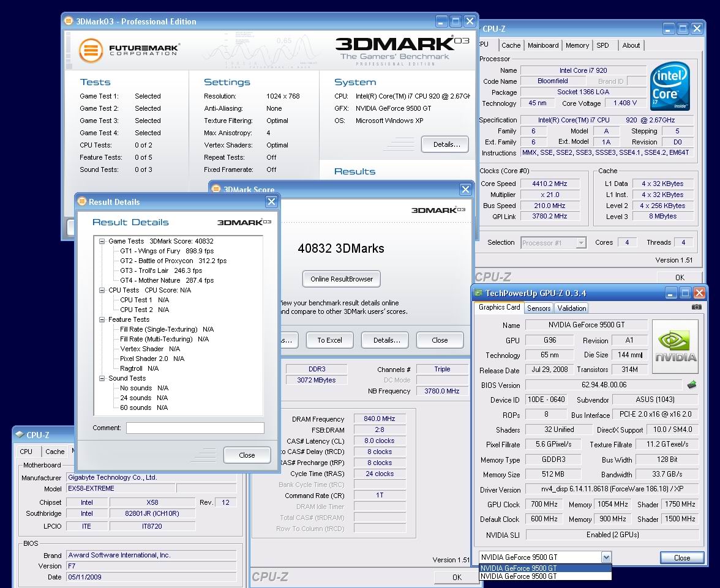Open the CPU tab in bottom-left CPU-Z
Viewport: 720px width, 588px height.
point(26,451)
